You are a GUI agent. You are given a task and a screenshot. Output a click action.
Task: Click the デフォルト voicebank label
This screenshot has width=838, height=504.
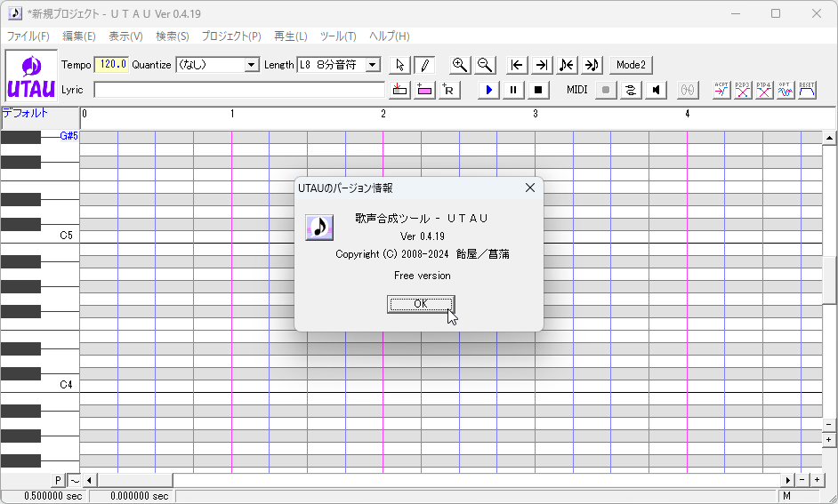pos(25,113)
